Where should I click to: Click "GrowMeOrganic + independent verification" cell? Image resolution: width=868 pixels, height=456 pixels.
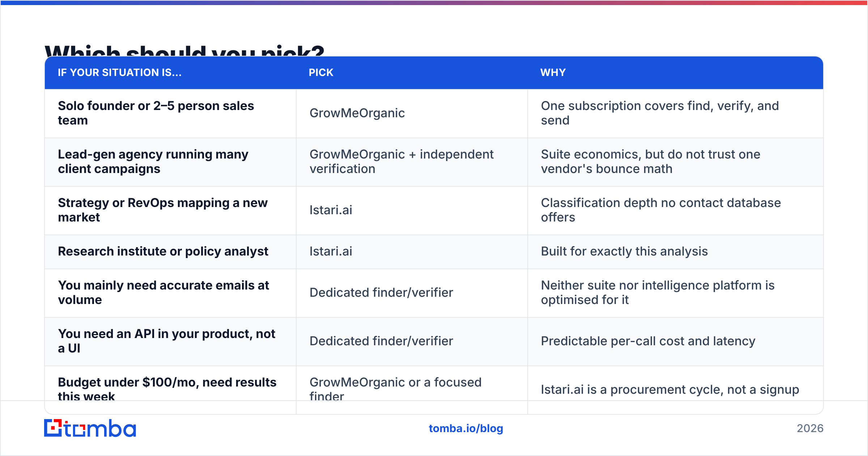[412, 162]
